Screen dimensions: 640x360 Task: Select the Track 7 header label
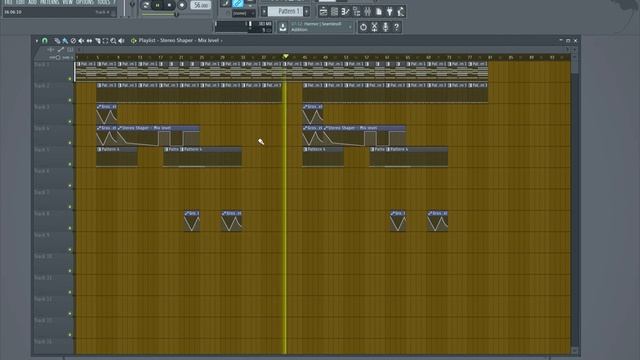[x=42, y=192]
